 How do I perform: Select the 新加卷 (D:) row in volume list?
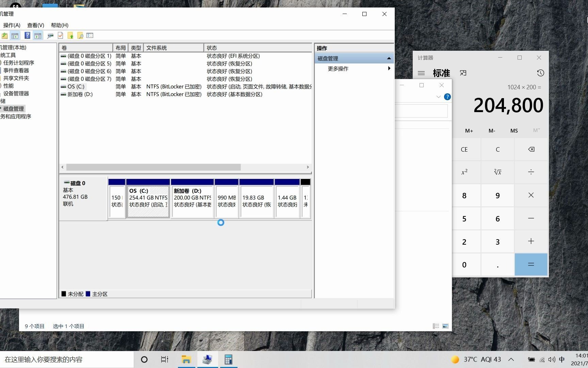pos(185,94)
